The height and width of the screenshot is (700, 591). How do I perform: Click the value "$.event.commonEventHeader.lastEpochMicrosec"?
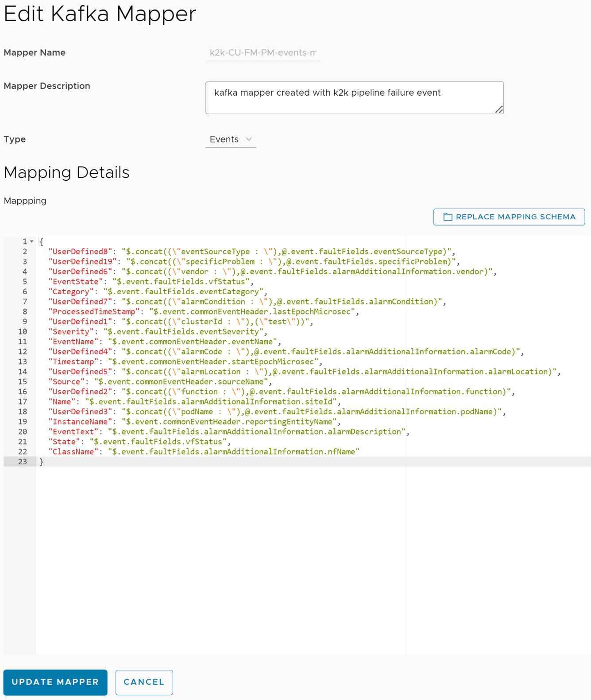click(252, 312)
